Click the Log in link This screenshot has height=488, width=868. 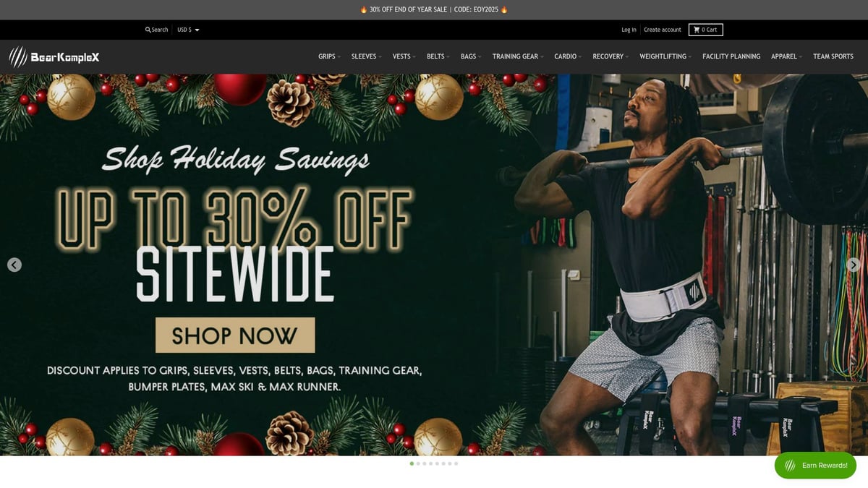629,30
